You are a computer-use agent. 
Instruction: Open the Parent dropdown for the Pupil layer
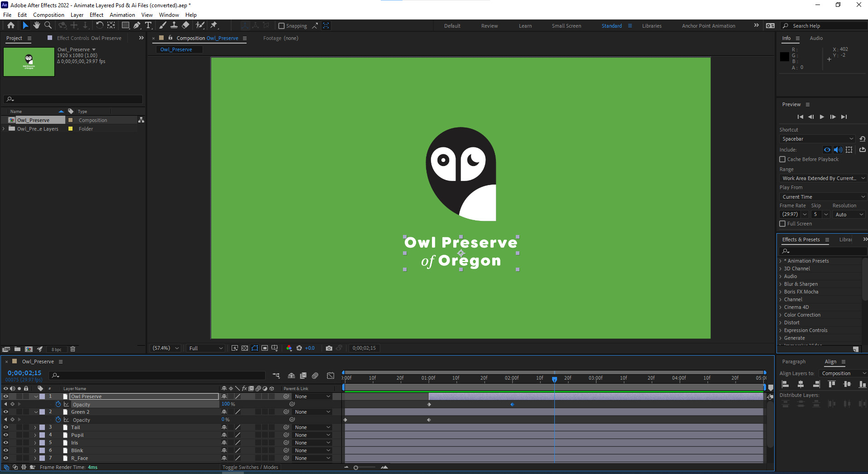click(x=313, y=435)
